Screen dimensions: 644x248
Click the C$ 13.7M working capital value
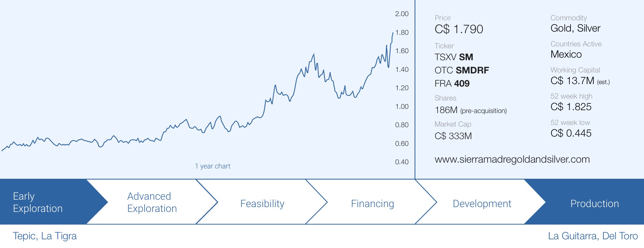tap(573, 81)
